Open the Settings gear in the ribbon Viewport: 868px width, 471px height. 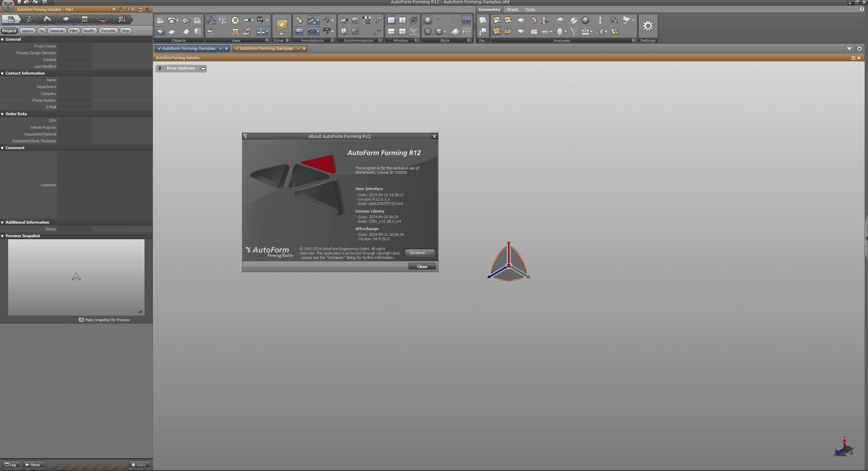tap(648, 26)
